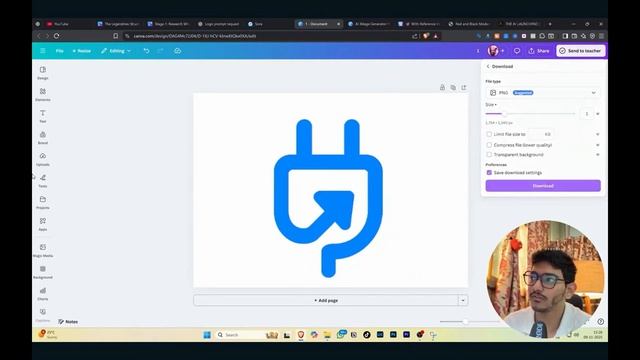Click the premium marker on the Compress file row
The height and width of the screenshot is (360, 640).
coord(598,145)
